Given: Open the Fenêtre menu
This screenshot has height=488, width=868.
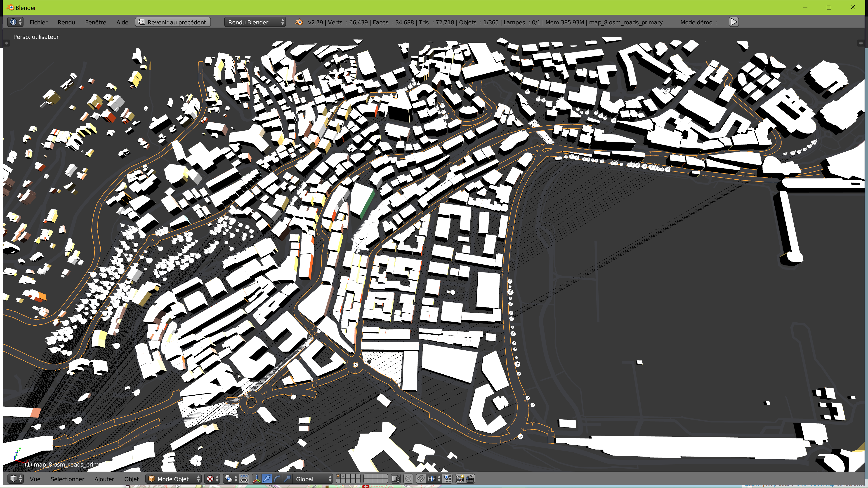Looking at the screenshot, I should (96, 22).
